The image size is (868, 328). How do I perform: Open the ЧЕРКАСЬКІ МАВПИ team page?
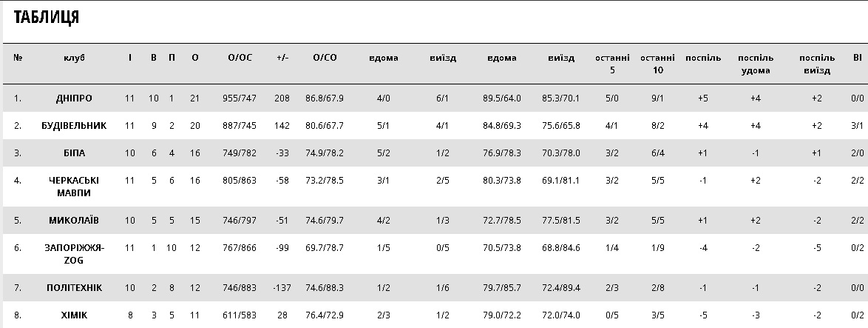[74, 187]
